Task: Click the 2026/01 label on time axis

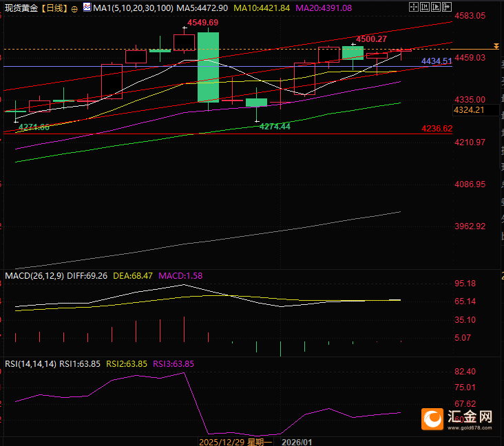Action: [297, 442]
